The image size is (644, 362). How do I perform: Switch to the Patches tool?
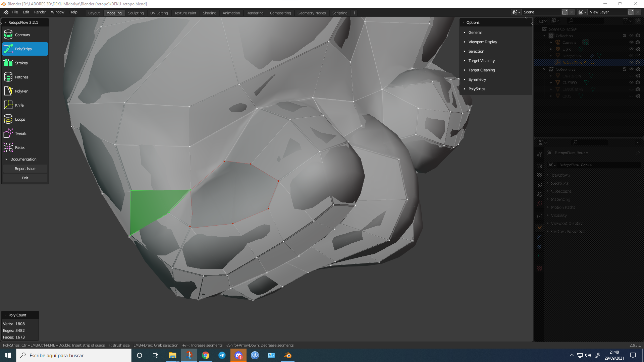[x=21, y=77]
